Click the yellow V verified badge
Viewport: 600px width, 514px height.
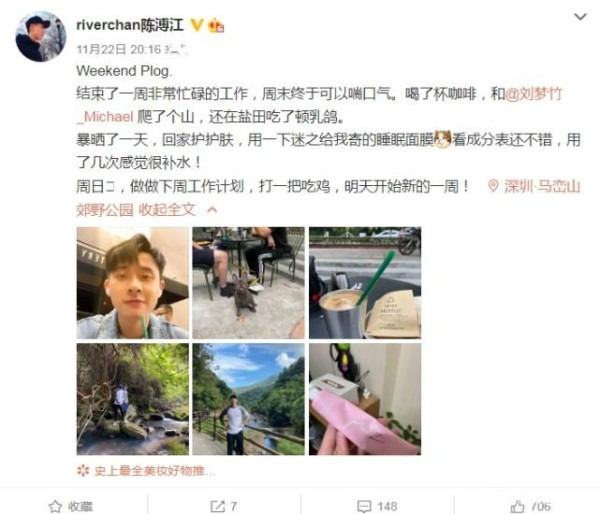197,25
